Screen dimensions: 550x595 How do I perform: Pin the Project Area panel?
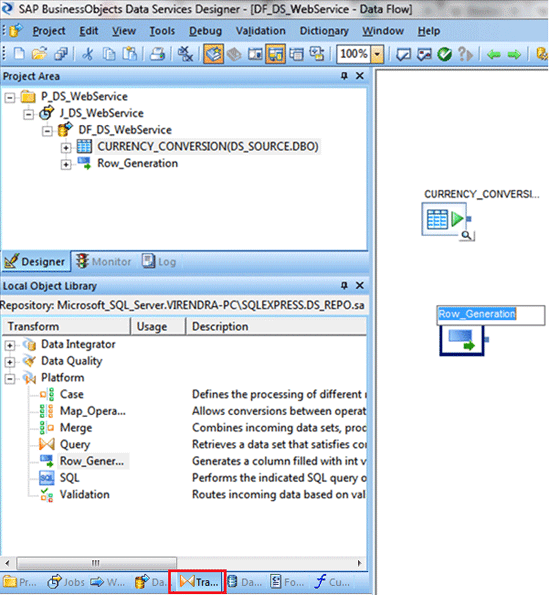click(344, 76)
